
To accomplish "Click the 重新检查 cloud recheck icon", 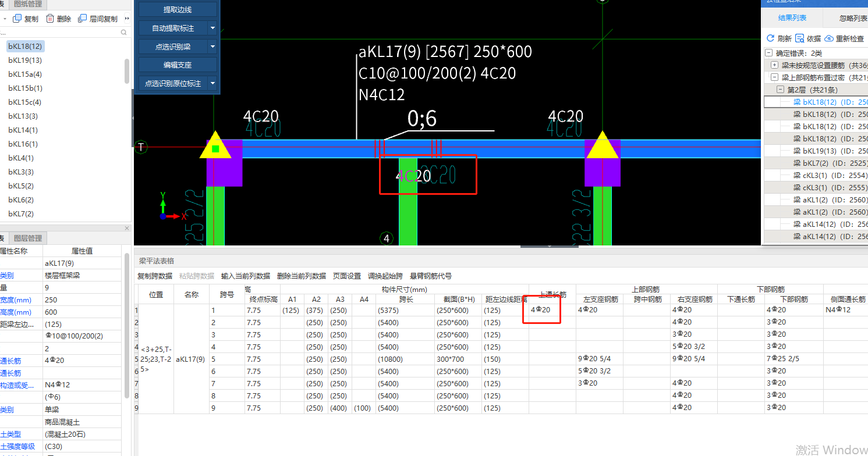I will point(829,38).
